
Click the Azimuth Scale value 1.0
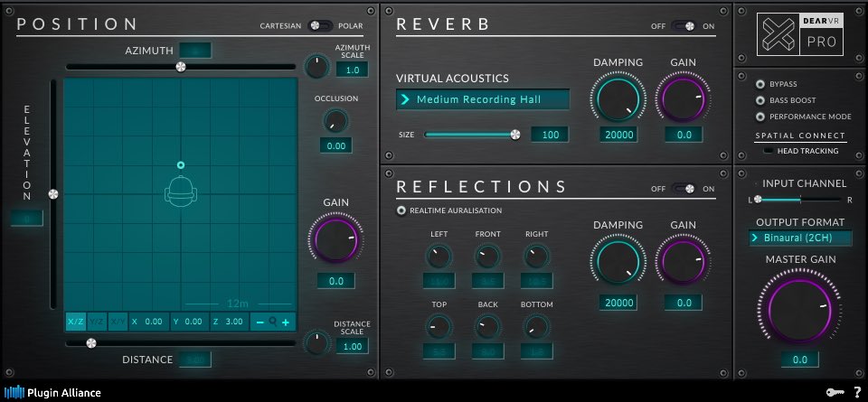(x=352, y=70)
